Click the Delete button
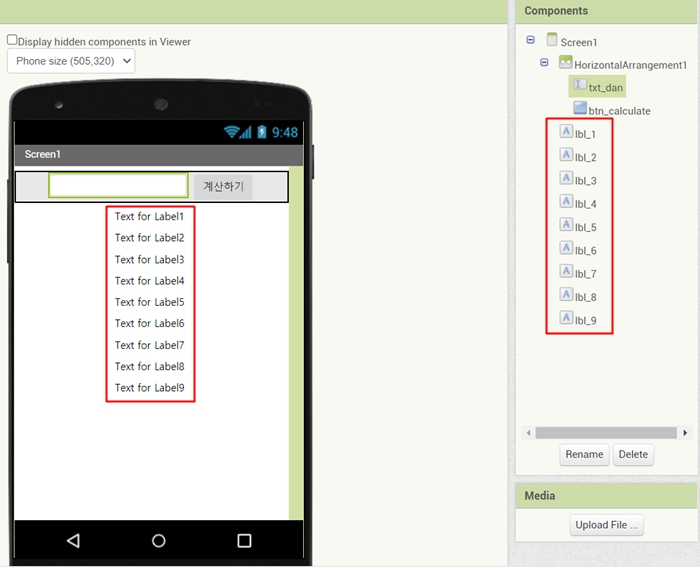The height and width of the screenshot is (568, 700). point(633,455)
